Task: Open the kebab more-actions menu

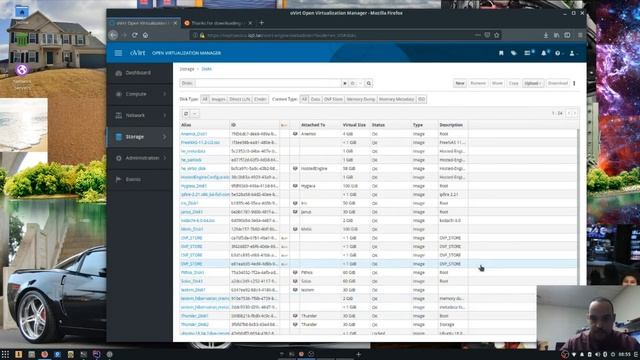Action: (x=574, y=83)
